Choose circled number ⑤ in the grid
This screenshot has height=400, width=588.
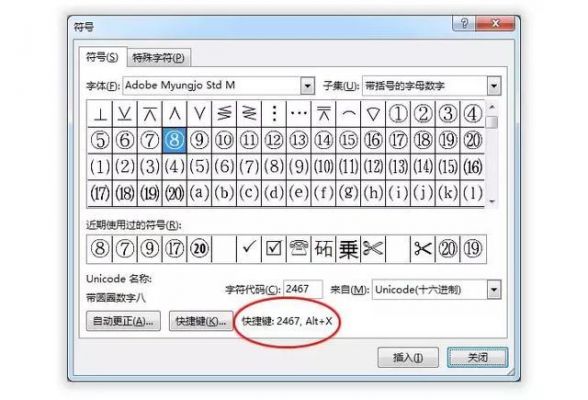100,140
